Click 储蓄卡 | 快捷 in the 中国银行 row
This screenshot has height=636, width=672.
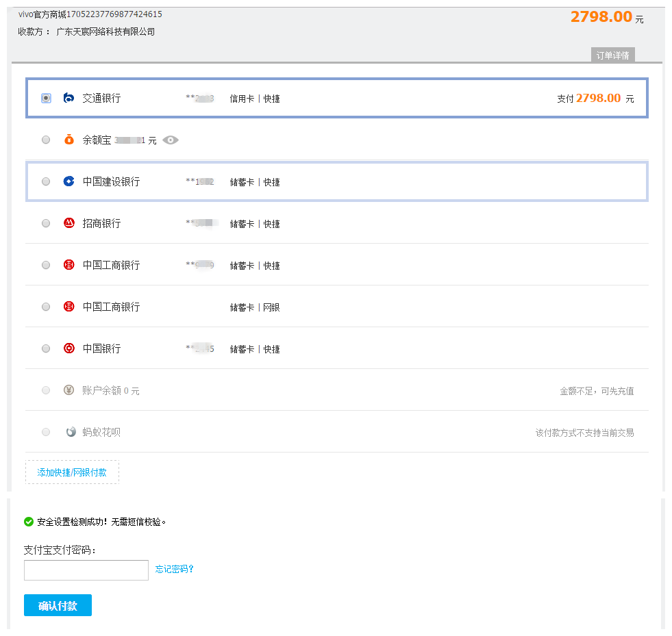click(x=255, y=349)
